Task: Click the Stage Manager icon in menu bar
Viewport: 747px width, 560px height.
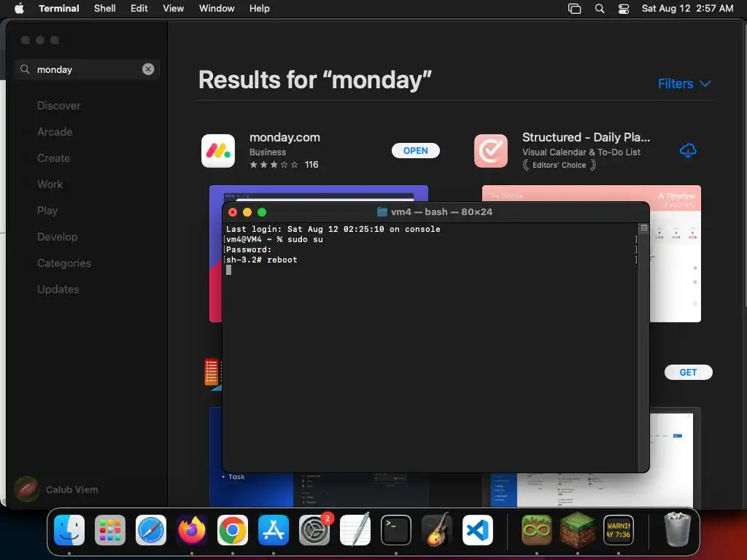Action: pos(575,9)
